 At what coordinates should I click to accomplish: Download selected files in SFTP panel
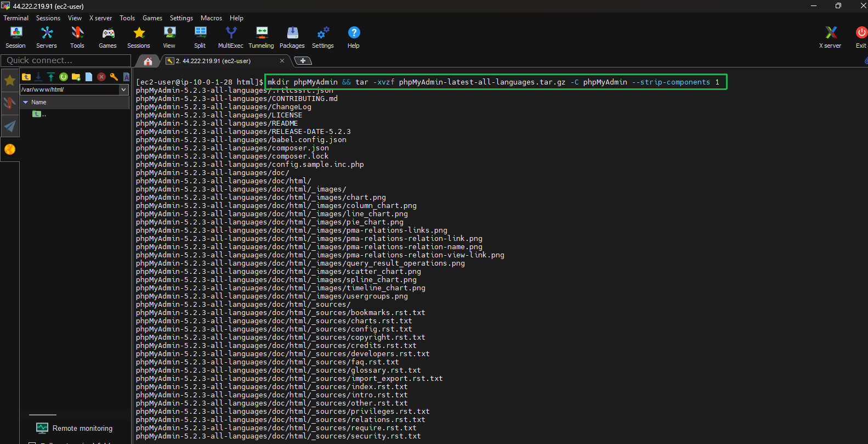pyautogui.click(x=38, y=77)
